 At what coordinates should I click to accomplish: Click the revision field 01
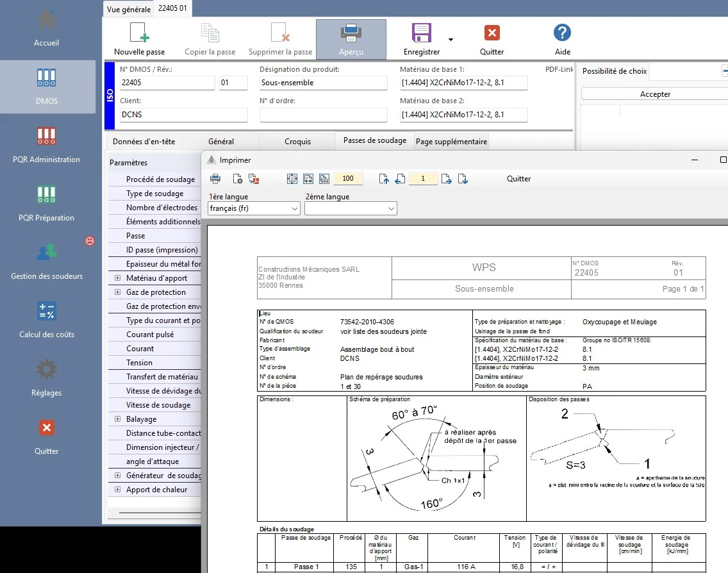click(233, 83)
